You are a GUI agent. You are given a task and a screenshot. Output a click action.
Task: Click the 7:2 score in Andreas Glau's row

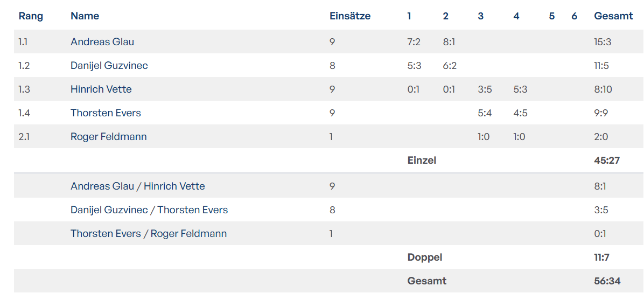tap(414, 42)
